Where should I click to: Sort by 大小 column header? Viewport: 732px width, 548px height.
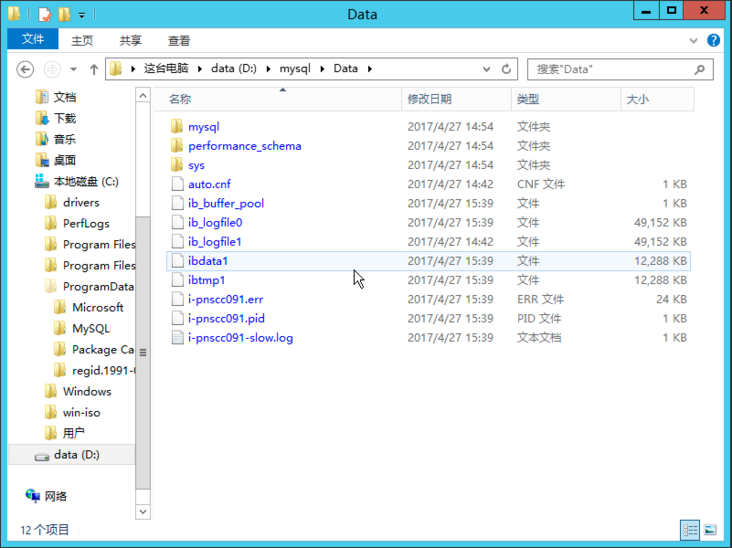658,99
